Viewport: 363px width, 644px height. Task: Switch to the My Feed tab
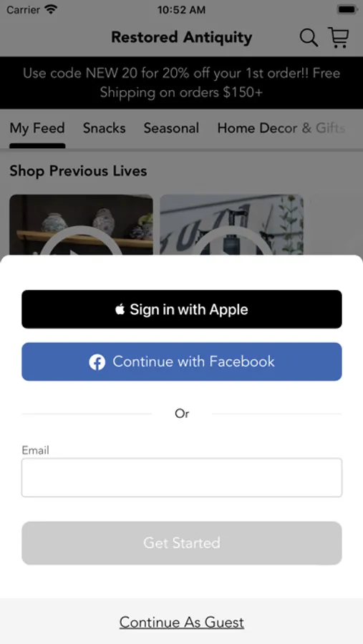point(37,128)
